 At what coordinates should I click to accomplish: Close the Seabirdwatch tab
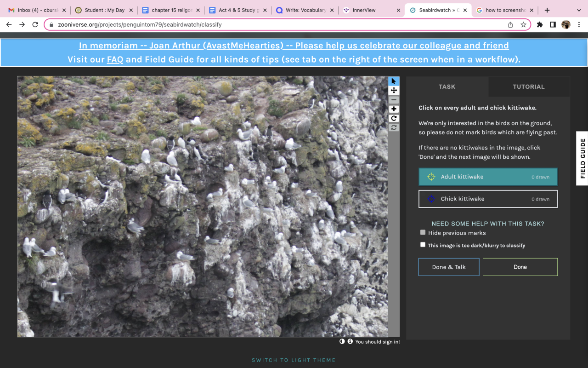pyautogui.click(x=465, y=10)
